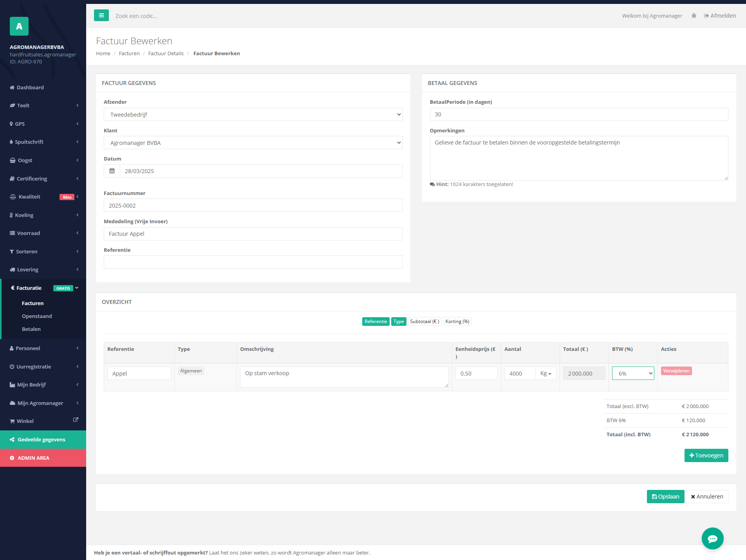Click the Dashboard home icon
746x560 pixels.
(x=12, y=87)
